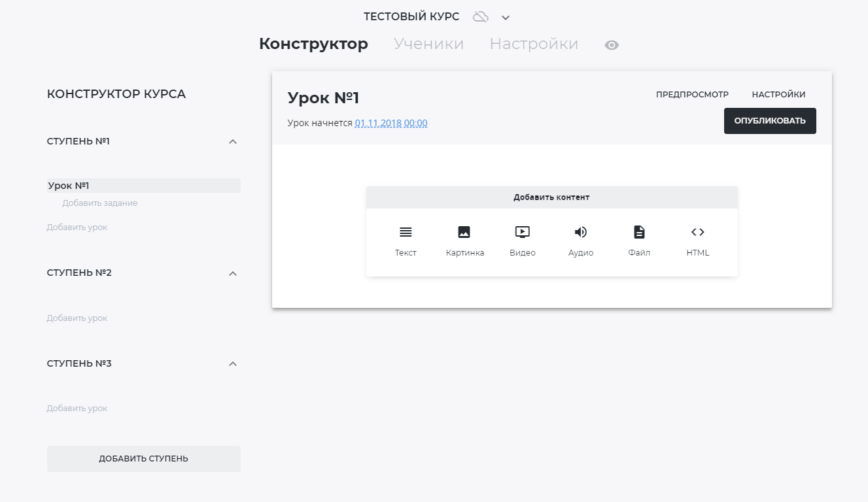The image size is (868, 502).
Task: Open the course dropdown arrow beside ТЕСТОВЫЙ КУРС
Action: [505, 18]
